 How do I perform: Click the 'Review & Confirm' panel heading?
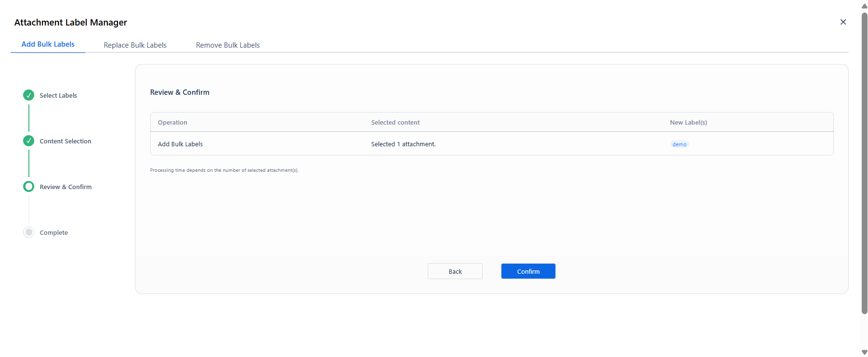[x=180, y=92]
